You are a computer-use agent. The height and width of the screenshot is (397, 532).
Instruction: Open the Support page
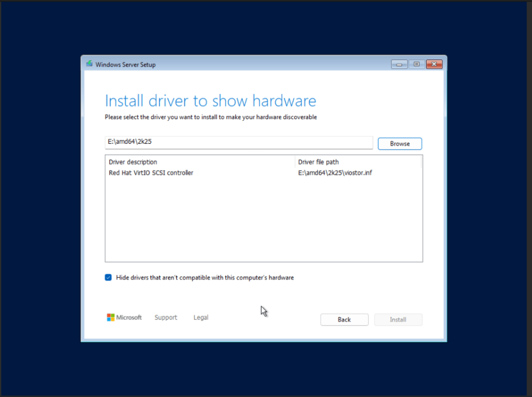(x=166, y=317)
